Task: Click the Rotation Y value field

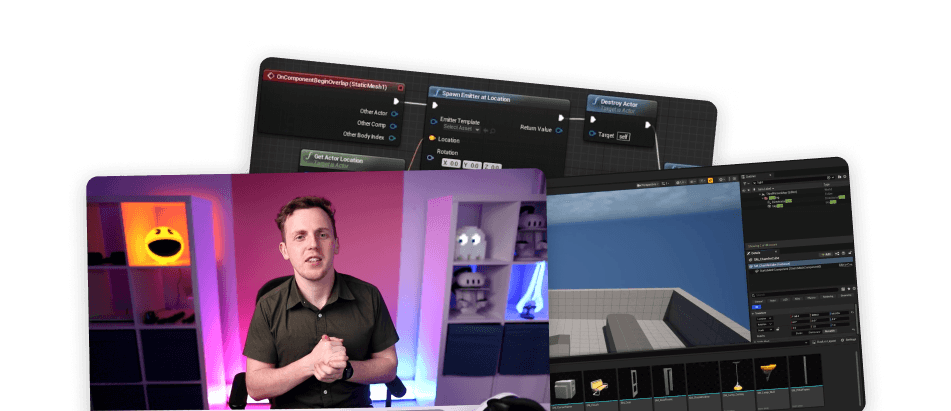Action: coord(471,165)
